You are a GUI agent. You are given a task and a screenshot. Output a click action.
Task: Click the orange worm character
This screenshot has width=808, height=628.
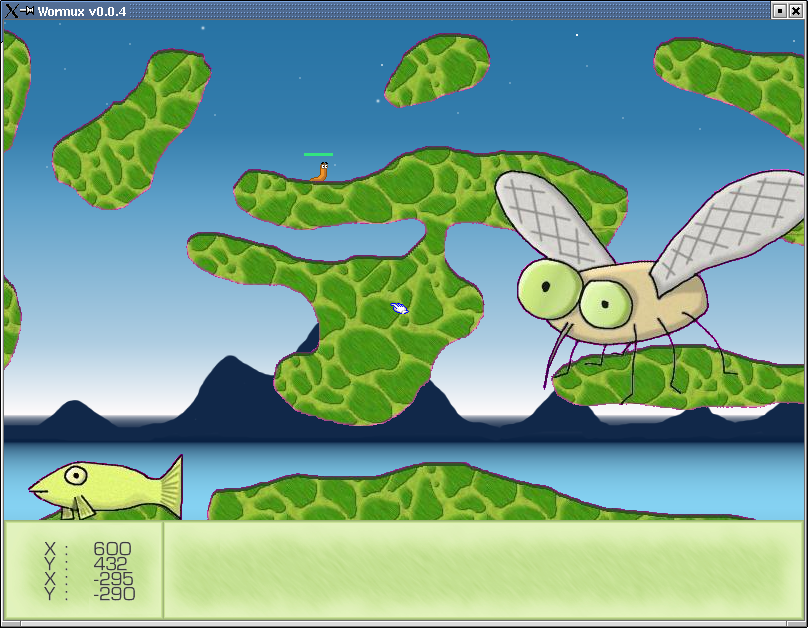click(x=320, y=172)
